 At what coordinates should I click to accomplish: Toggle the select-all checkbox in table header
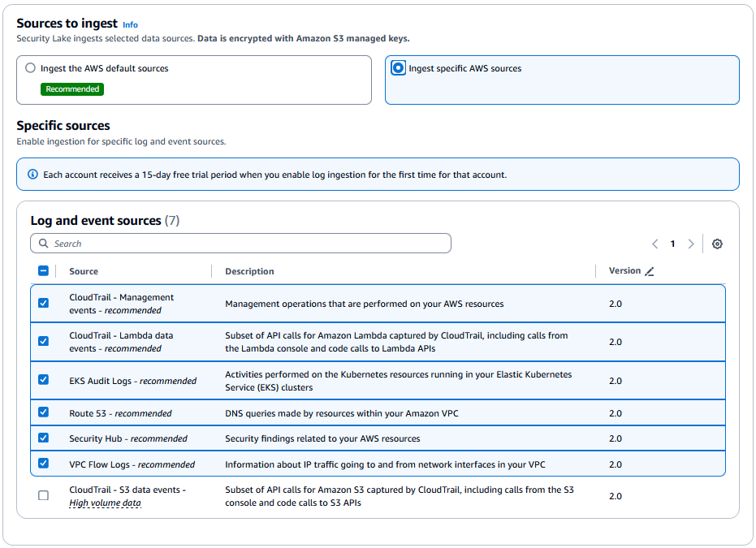[x=43, y=270]
